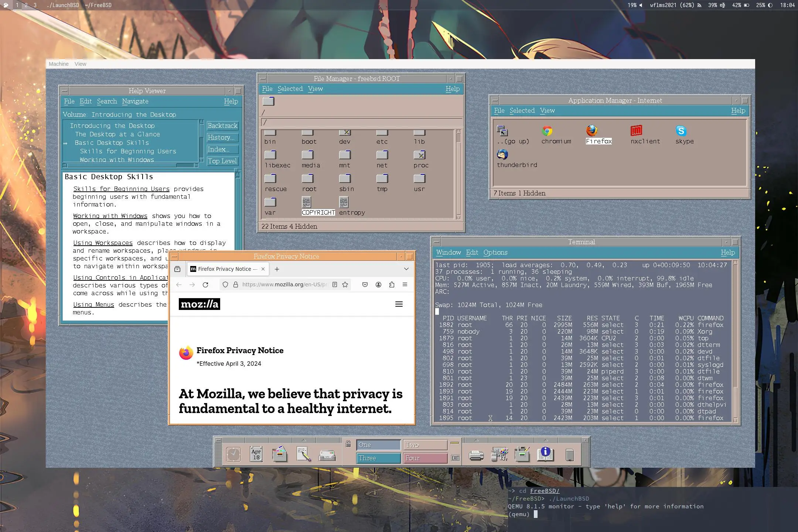Expand the subpanel arrow above Help Manager
This screenshot has width=798, height=532.
(546, 440)
